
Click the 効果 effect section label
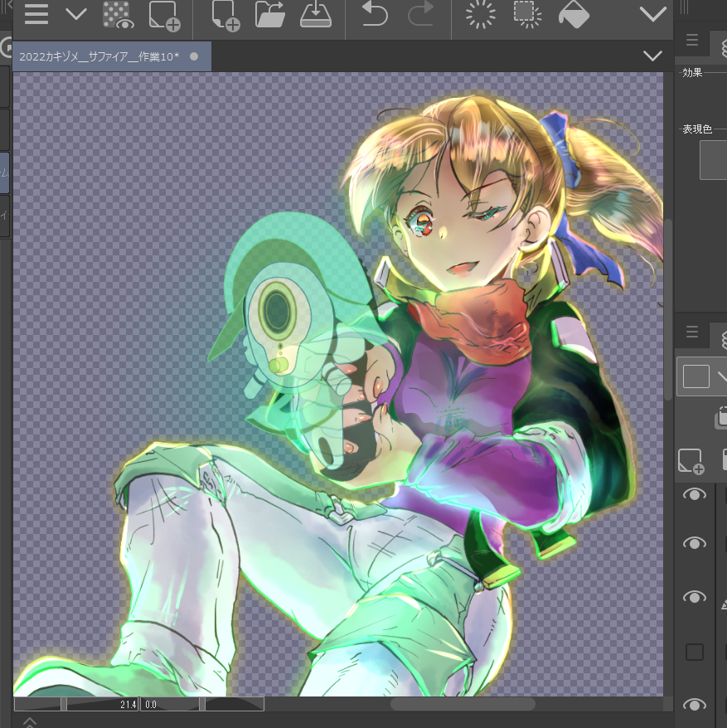pos(692,73)
